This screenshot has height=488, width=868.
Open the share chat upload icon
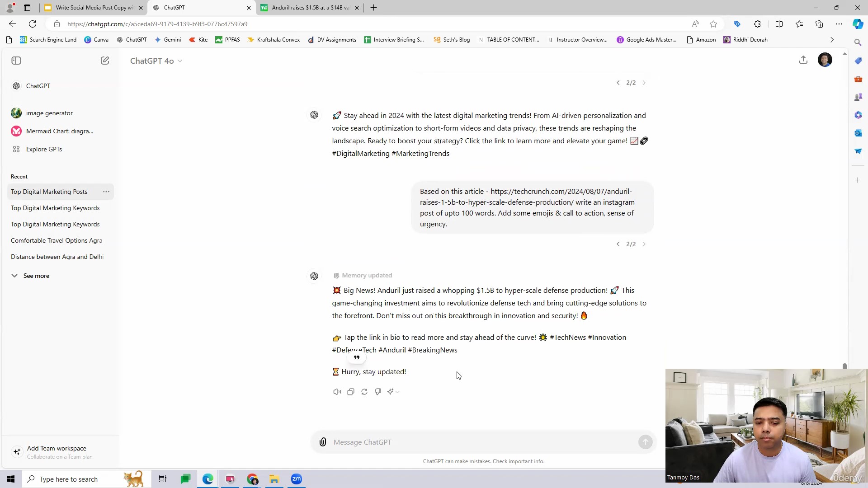click(x=803, y=60)
